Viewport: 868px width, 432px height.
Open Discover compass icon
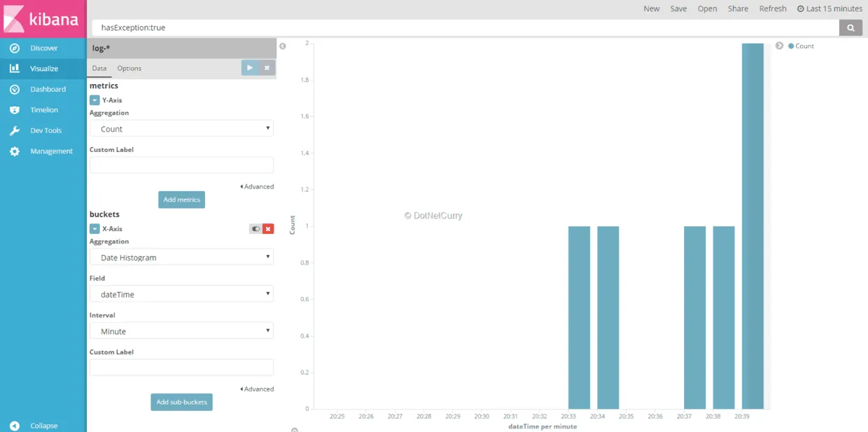pyautogui.click(x=14, y=48)
